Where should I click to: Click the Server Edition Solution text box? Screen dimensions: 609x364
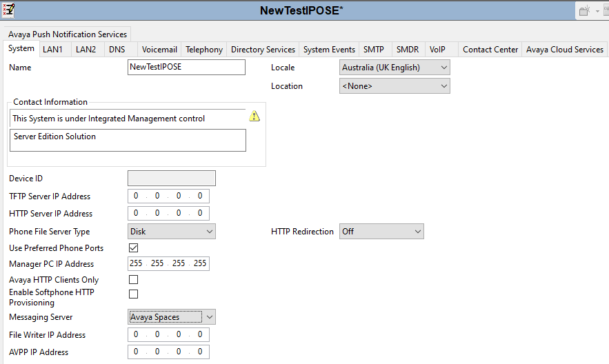[x=128, y=140]
